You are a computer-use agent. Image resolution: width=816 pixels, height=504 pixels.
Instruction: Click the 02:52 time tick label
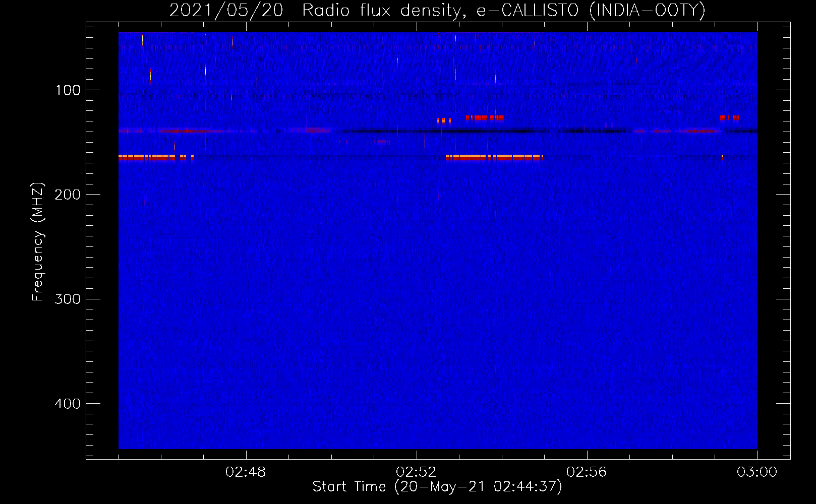[x=416, y=472]
